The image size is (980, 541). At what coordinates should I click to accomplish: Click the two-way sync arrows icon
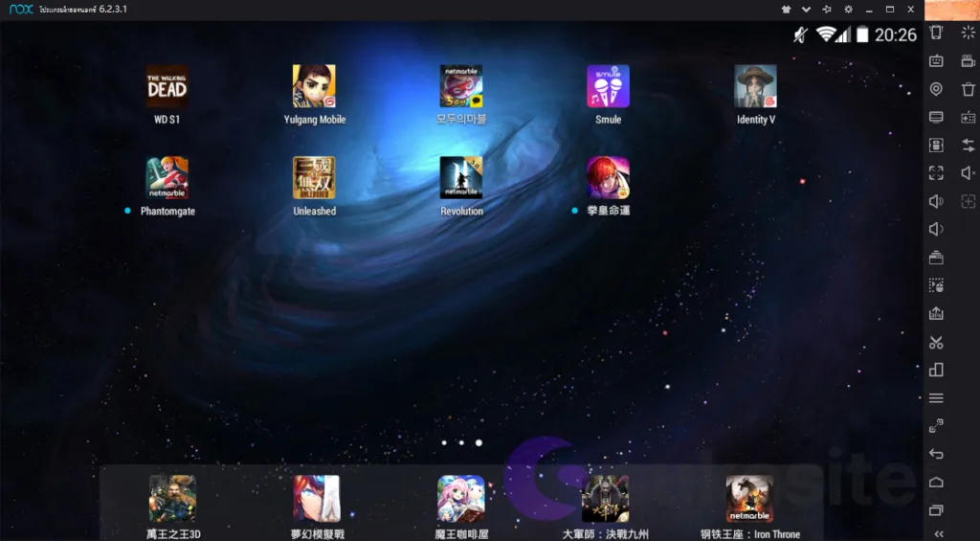pos(969,146)
